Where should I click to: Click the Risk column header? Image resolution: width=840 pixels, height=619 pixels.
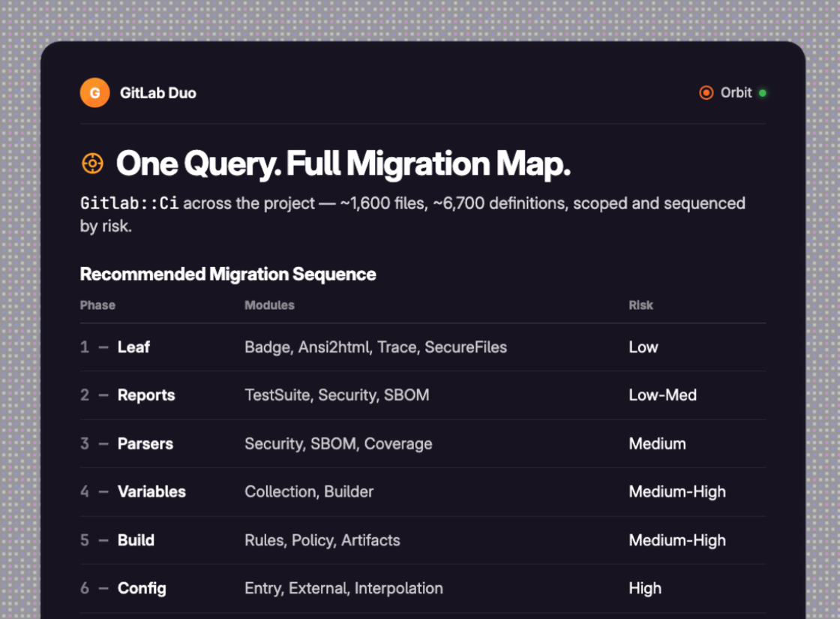[640, 305]
